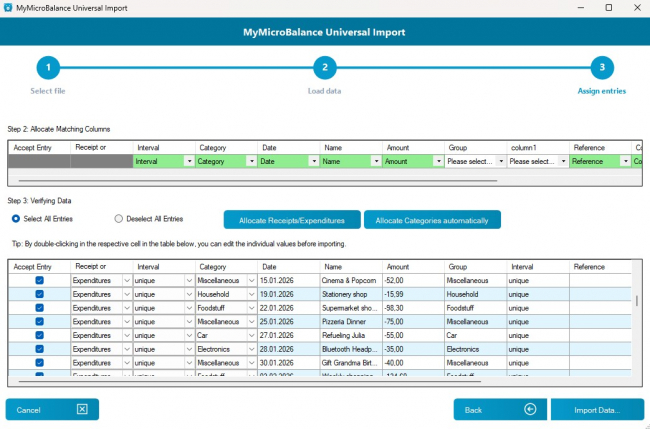
Task: Click the step 1 Select file circle
Action: click(x=47, y=68)
